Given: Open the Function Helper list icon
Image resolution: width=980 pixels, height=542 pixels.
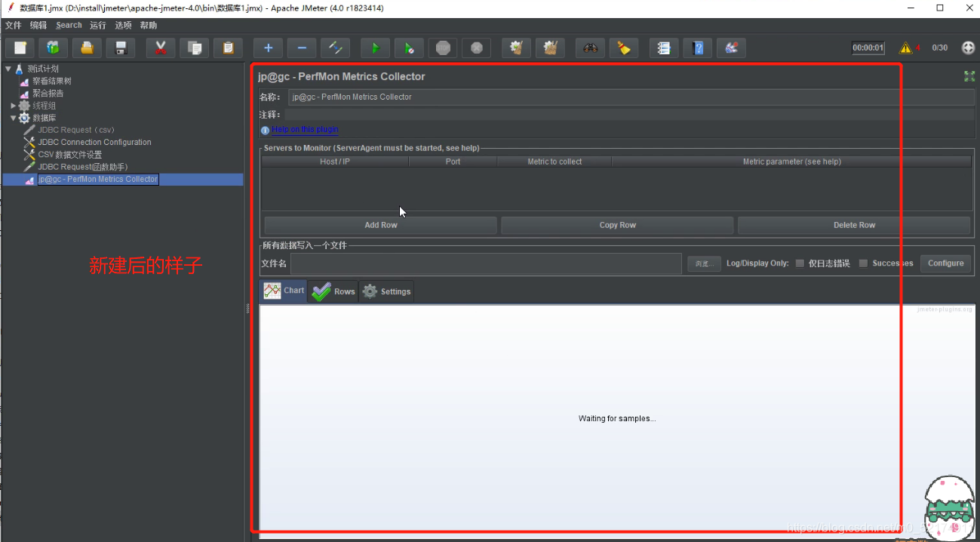Looking at the screenshot, I should point(664,48).
